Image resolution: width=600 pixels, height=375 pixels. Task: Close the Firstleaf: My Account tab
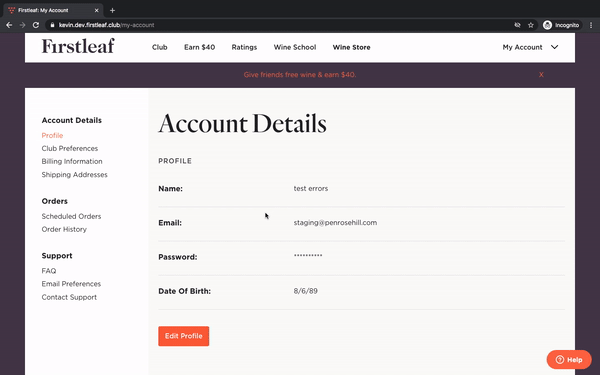[96, 10]
